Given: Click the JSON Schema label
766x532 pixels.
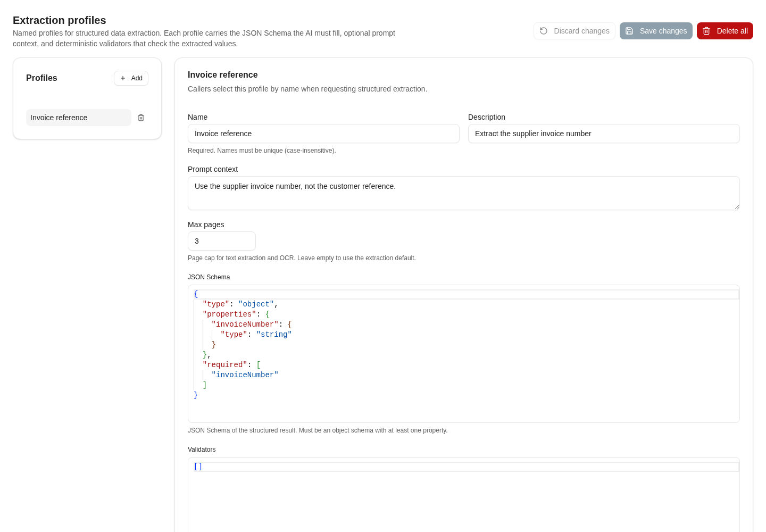Looking at the screenshot, I should [209, 277].
